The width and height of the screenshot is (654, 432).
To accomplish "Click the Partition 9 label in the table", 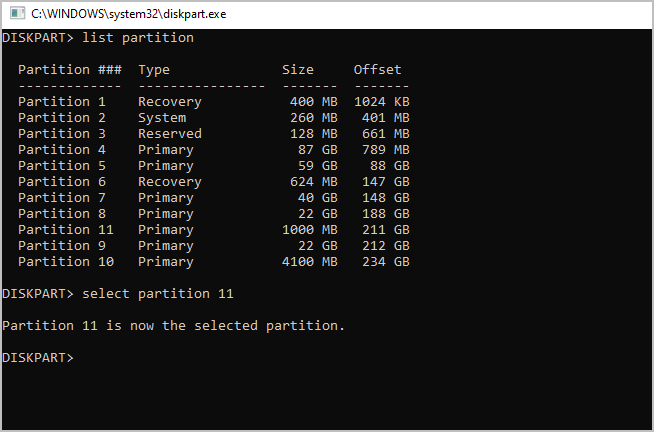I will (x=62, y=246).
